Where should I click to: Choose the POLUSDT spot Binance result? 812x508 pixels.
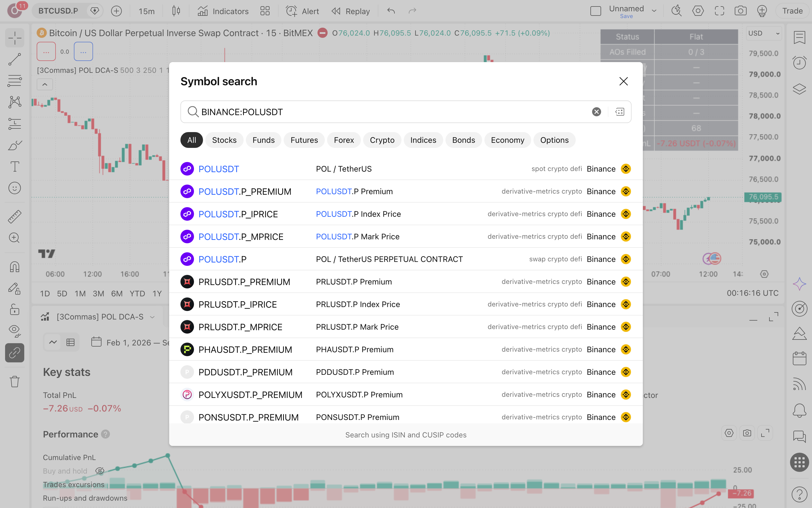coord(406,169)
